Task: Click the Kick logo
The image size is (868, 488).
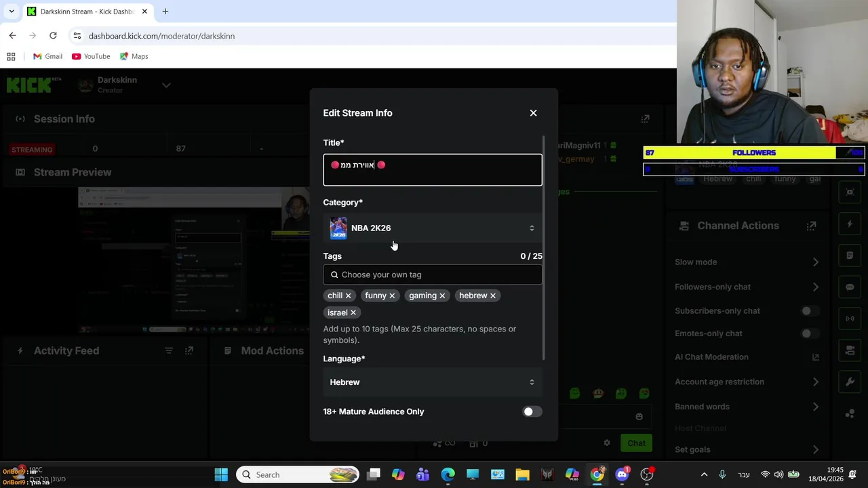Action: pyautogui.click(x=33, y=85)
